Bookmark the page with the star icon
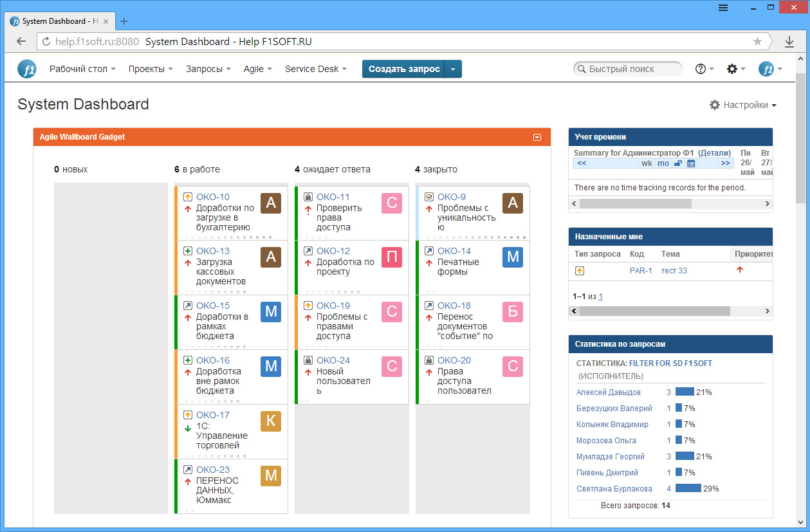810x532 pixels. pyautogui.click(x=757, y=41)
